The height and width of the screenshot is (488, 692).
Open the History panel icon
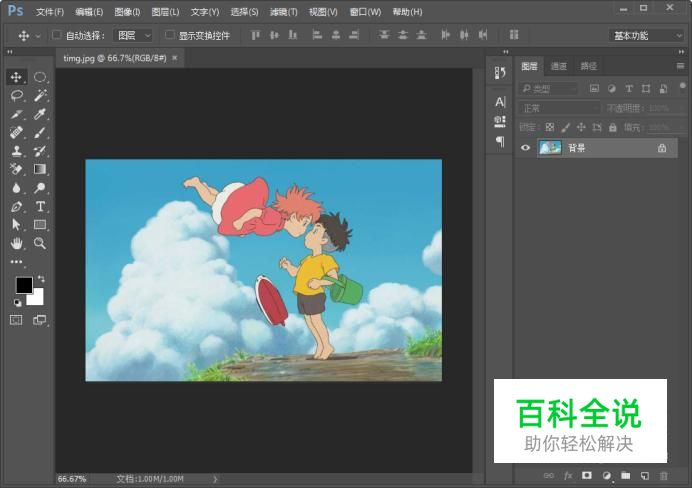coord(500,73)
